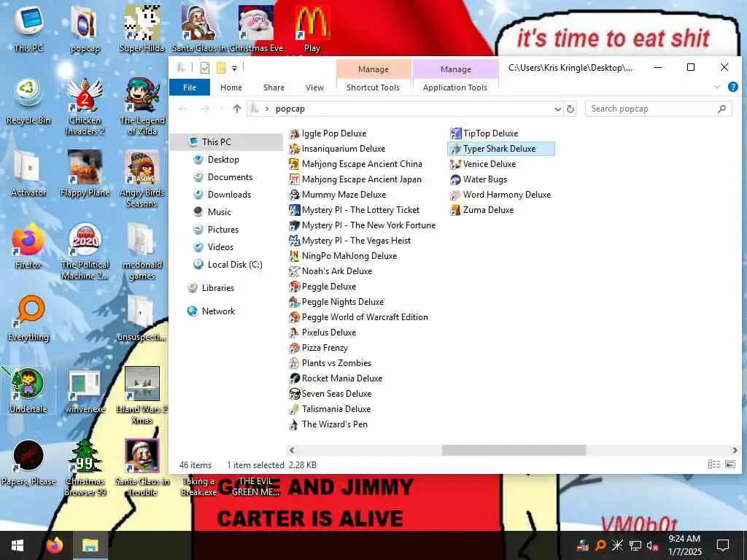Select the Super Hilda desktop icon

click(x=142, y=28)
